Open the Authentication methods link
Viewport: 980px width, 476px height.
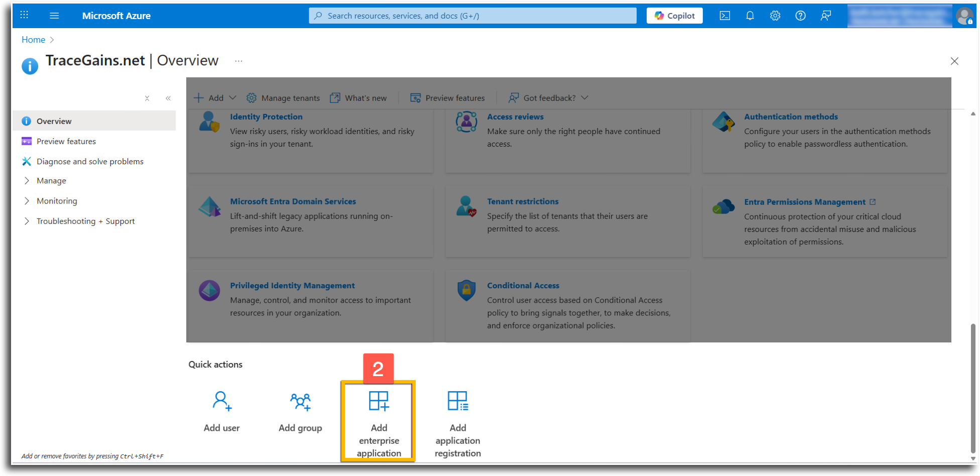pos(791,116)
